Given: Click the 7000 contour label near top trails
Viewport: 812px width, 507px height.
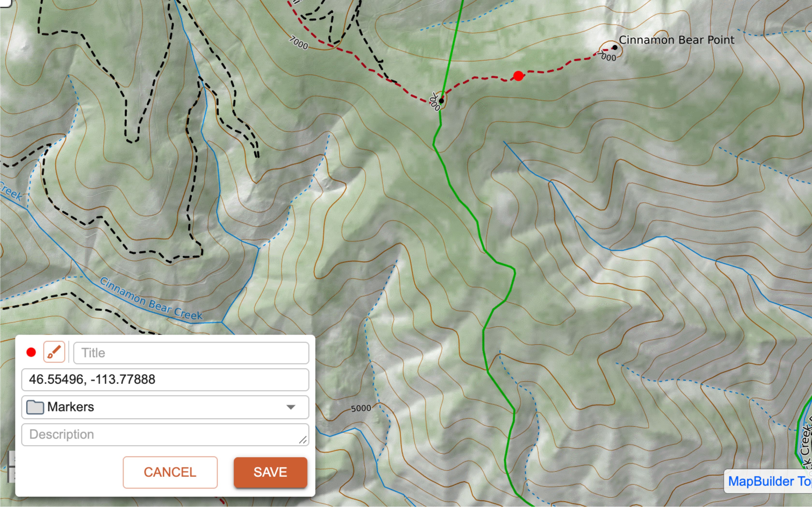Looking at the screenshot, I should [299, 43].
